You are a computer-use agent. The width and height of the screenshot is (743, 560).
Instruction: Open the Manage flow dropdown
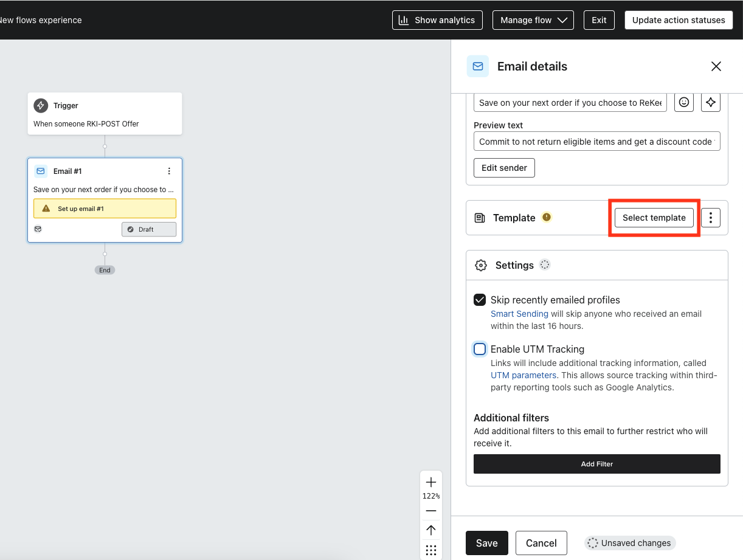[533, 20]
